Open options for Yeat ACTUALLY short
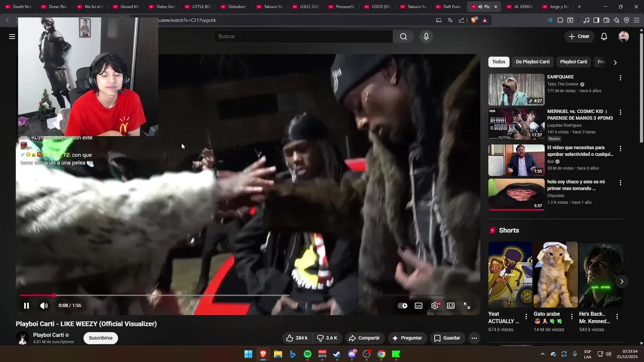The image size is (644, 362). (x=526, y=317)
